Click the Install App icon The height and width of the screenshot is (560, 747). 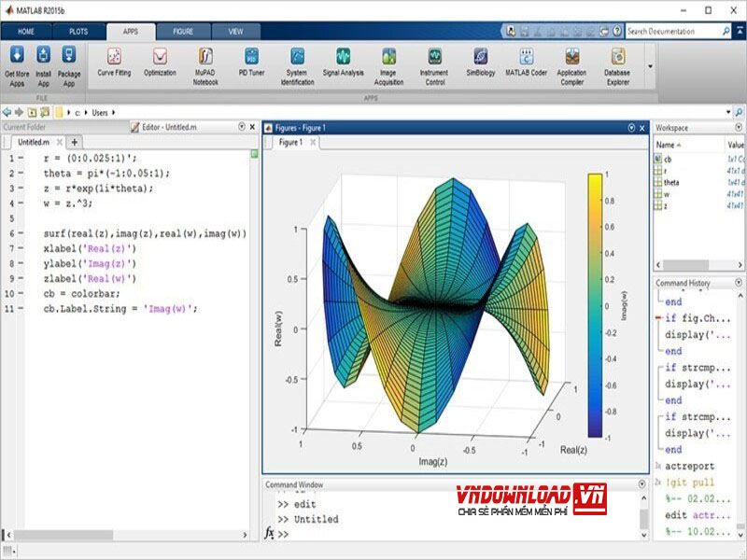pos(43,66)
